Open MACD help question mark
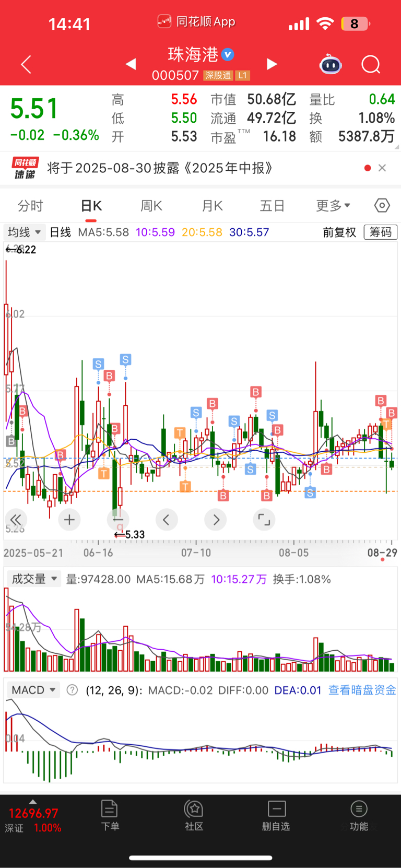The width and height of the screenshot is (401, 868). [73, 690]
